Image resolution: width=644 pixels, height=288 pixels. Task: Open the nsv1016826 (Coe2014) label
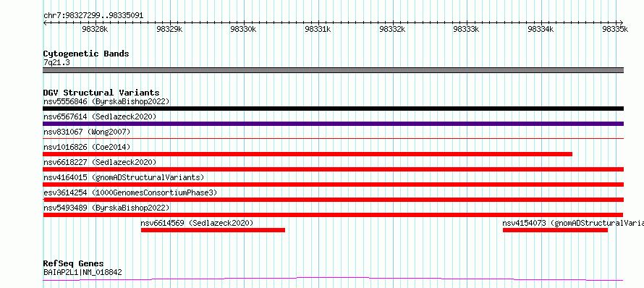tap(87, 147)
